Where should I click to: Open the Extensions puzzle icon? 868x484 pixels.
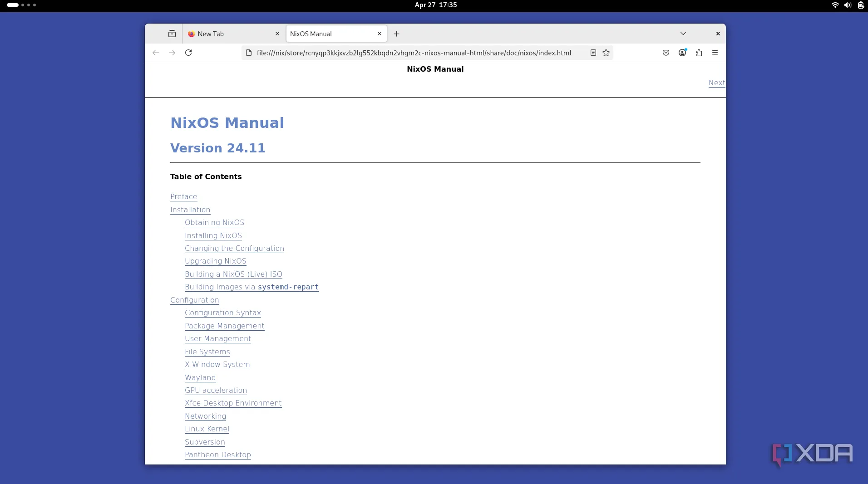coord(699,53)
